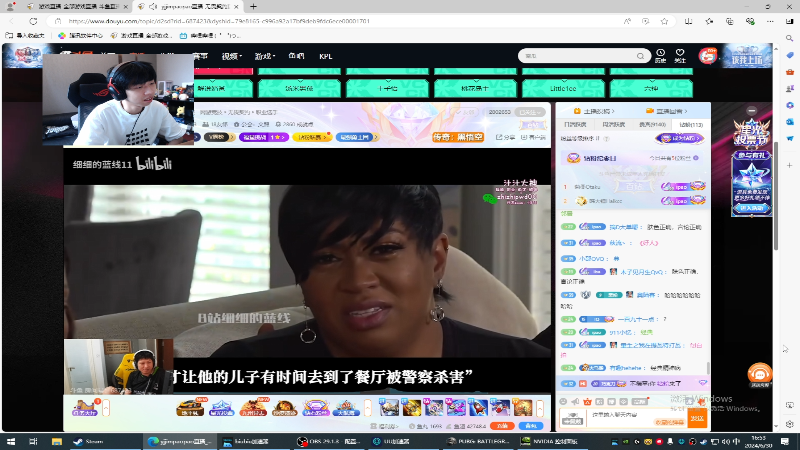This screenshot has height=450, width=800.
Task: Open Windows Start menu
Action: (x=11, y=441)
